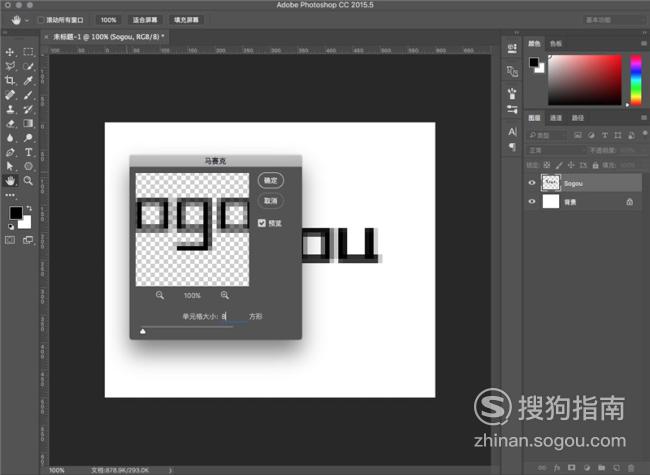The image size is (650, 475).
Task: Select the Shape tool
Action: (x=28, y=167)
